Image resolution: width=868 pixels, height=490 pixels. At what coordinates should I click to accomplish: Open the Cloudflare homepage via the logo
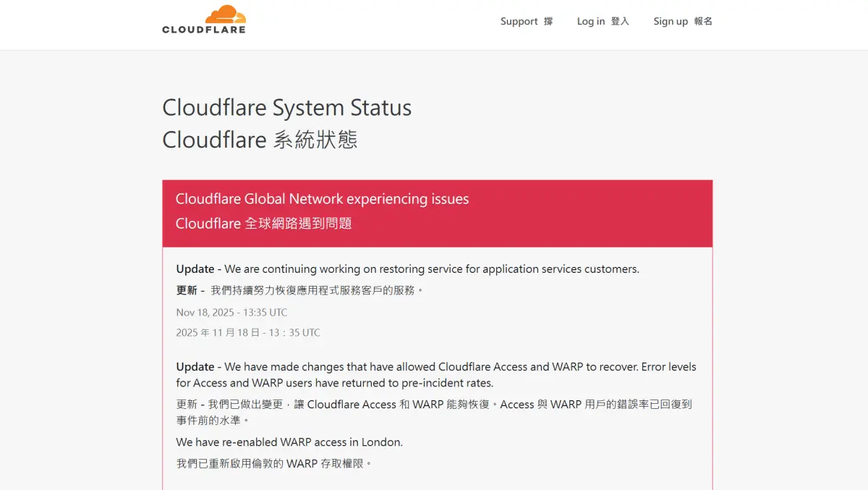205,20
